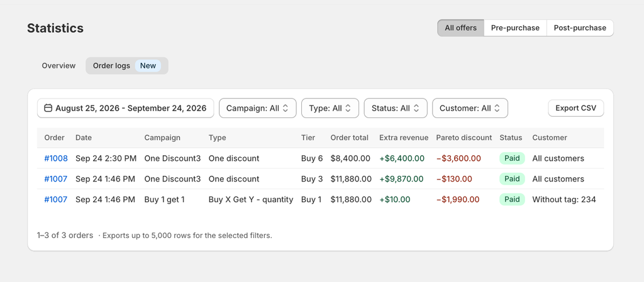Switch to Pre-purchase offers
This screenshot has width=644, height=282.
point(515,28)
